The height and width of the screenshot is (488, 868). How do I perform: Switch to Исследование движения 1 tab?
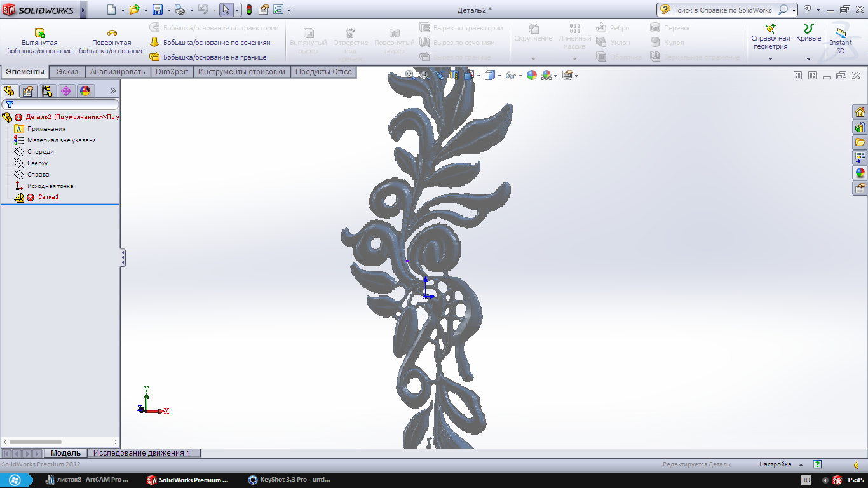[143, 453]
